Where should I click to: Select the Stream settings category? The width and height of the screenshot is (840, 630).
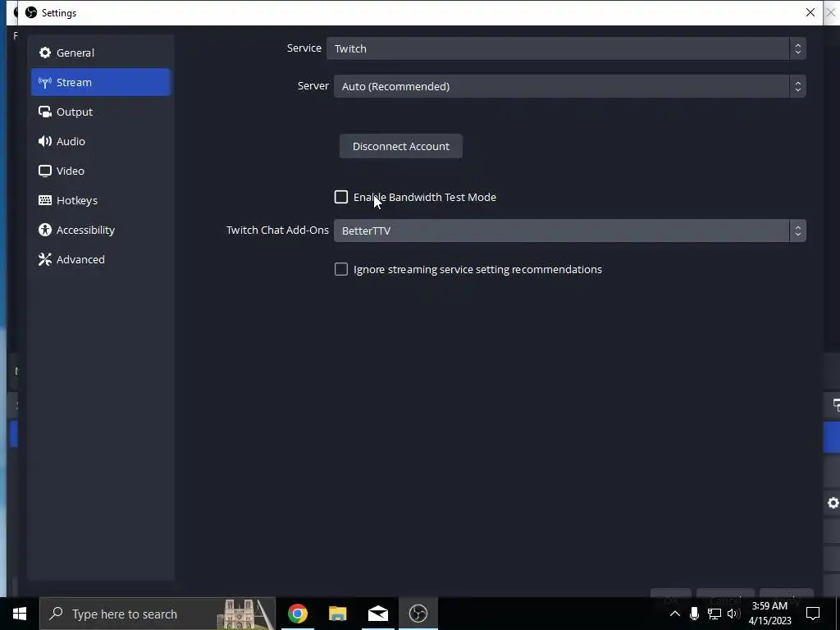click(101, 82)
